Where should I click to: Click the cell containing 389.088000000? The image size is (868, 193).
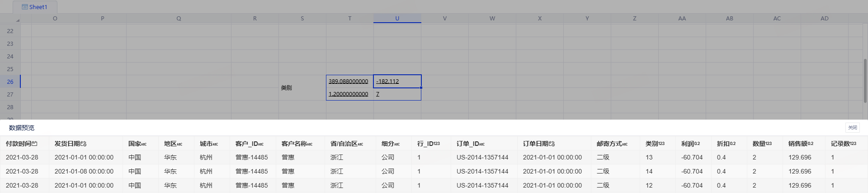pyautogui.click(x=349, y=82)
